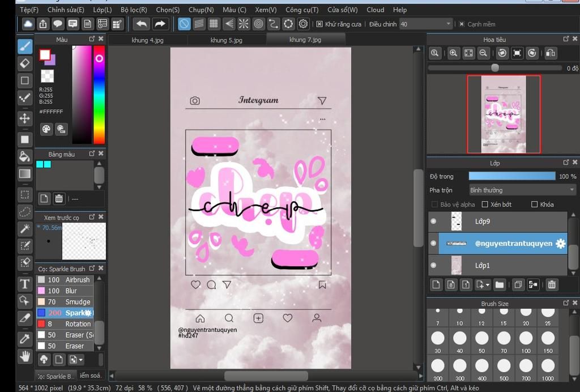Switch to the khung 5.jpg tab
This screenshot has width=580, height=392.
click(x=227, y=40)
